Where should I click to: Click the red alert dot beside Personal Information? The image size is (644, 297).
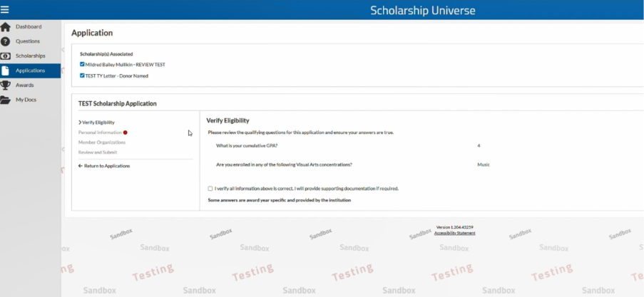pyautogui.click(x=126, y=132)
